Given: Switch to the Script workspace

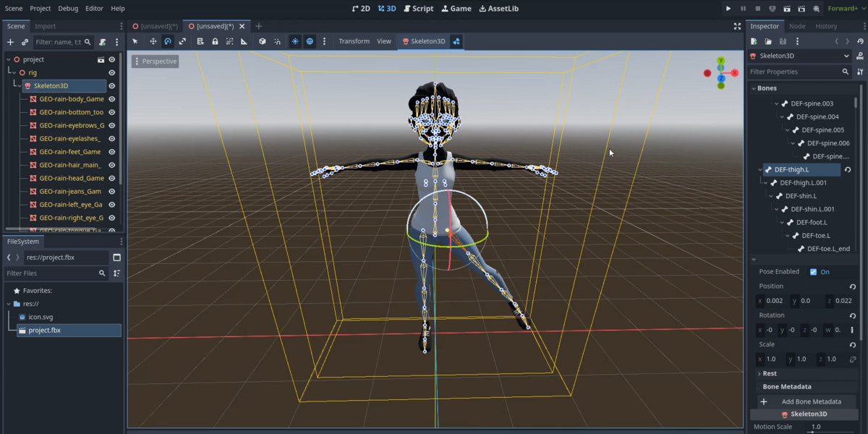Looking at the screenshot, I should pyautogui.click(x=419, y=9).
